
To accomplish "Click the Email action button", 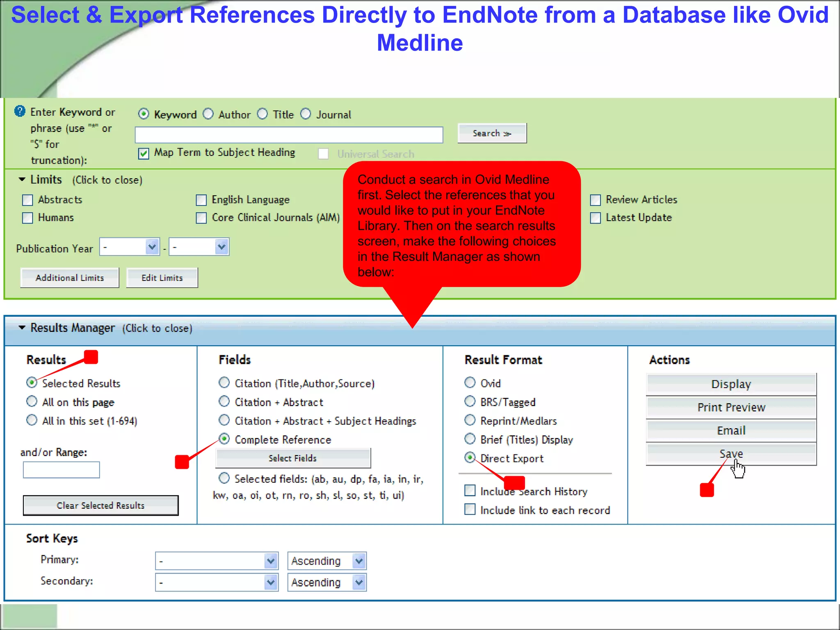I will [x=731, y=431].
